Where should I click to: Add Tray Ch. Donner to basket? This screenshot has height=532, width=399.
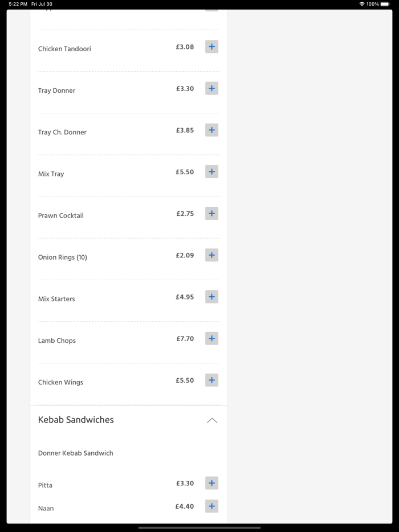(211, 130)
